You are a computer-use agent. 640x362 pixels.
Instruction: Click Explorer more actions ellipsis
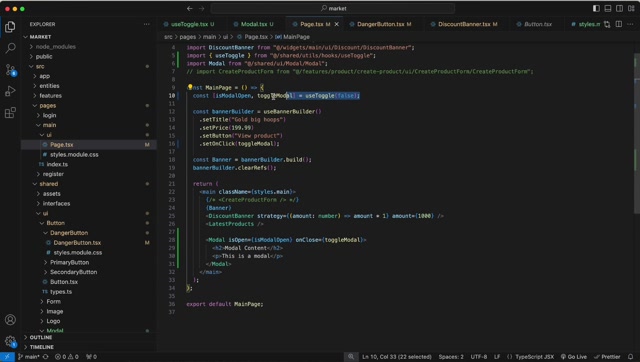(x=147, y=24)
